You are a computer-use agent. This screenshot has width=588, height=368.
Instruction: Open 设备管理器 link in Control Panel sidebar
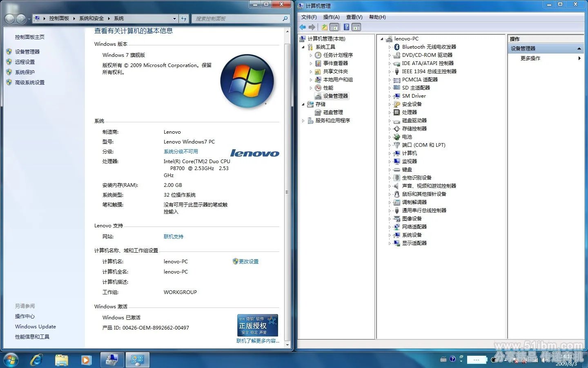tap(27, 52)
